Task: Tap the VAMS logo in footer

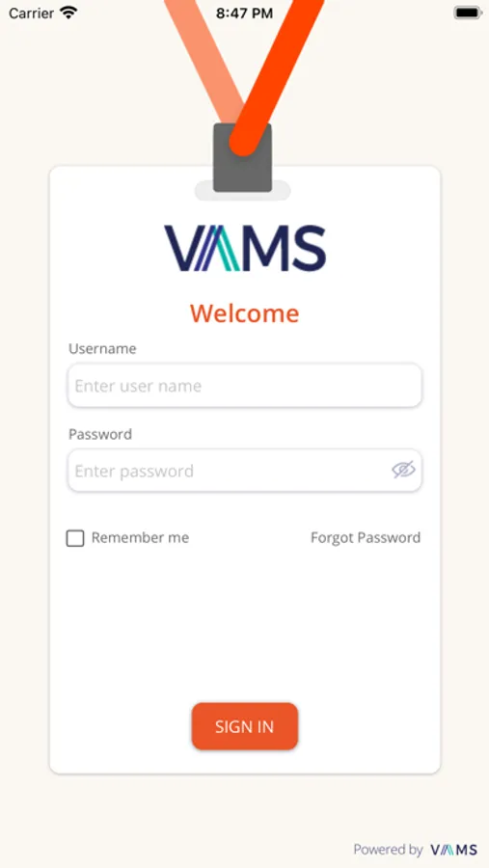Action: click(454, 850)
